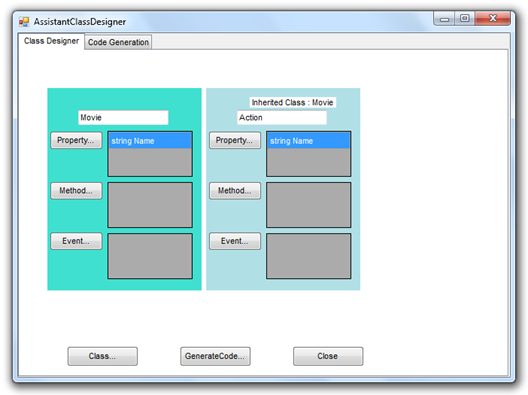The height and width of the screenshot is (395, 528).
Task: Click Property button in Movie class panel
Action: (76, 140)
